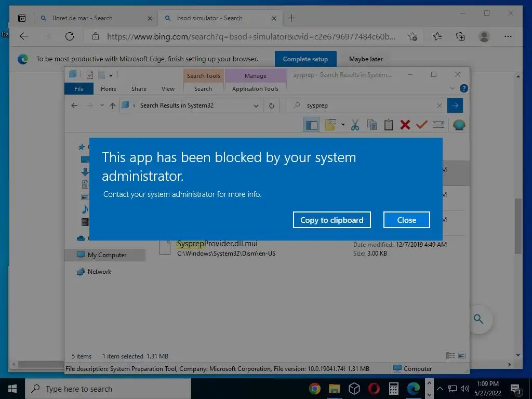This screenshot has width=532, height=399.
Task: Switch to large icons view in status bar
Action: [x=462, y=355]
